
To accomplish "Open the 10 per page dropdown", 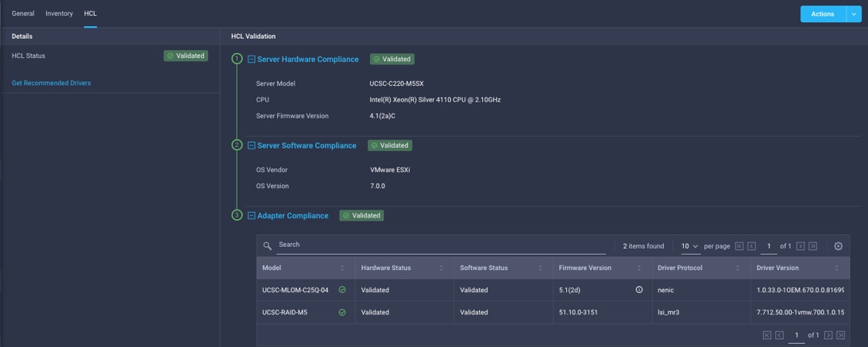I will [x=690, y=246].
